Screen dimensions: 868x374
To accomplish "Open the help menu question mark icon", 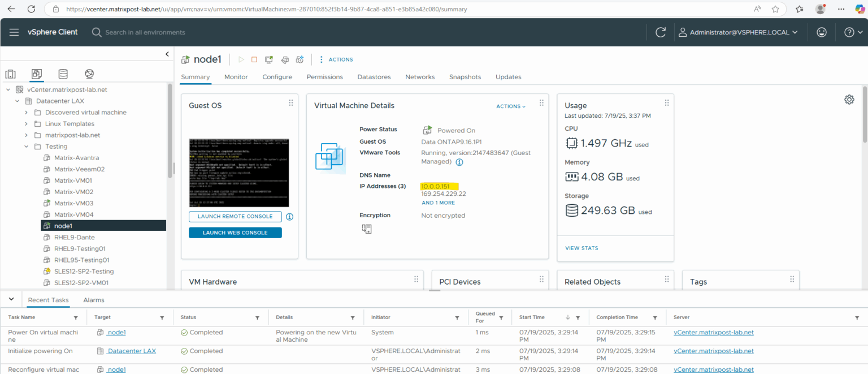I will click(x=849, y=32).
